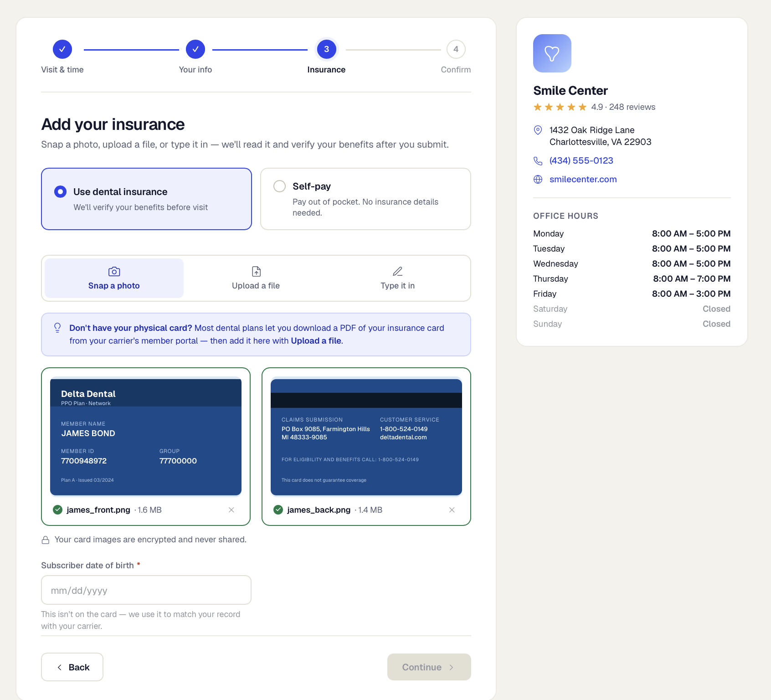Click JAMES BOND member name on card
Image resolution: width=771 pixels, height=700 pixels.
click(88, 433)
